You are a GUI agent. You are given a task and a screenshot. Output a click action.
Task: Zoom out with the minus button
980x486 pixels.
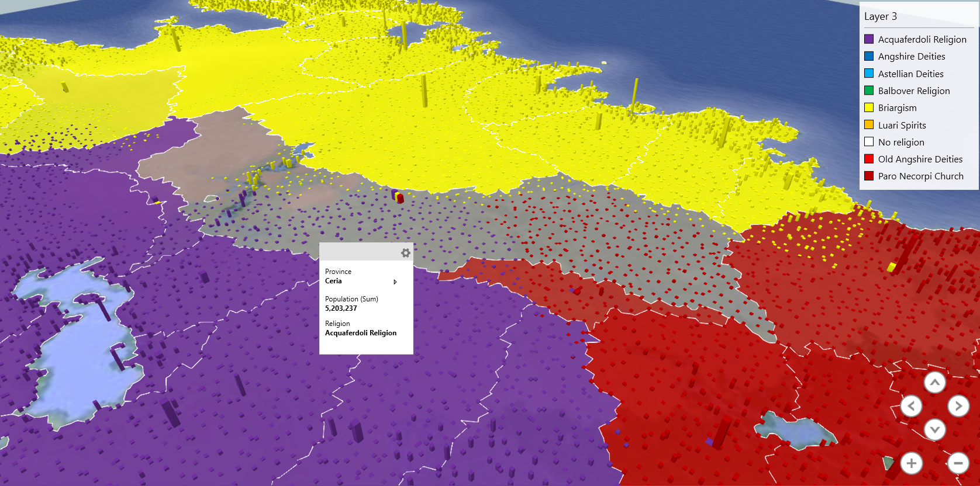[958, 463]
